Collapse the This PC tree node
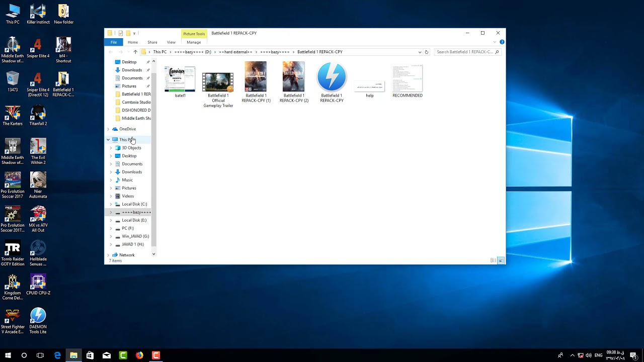Viewport: 644px width, 362px height. tap(108, 139)
